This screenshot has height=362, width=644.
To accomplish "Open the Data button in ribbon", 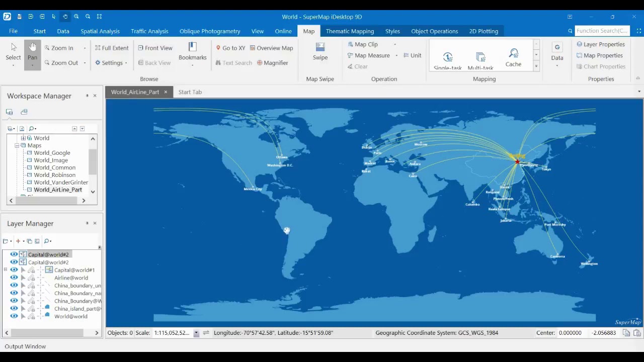I will [557, 53].
